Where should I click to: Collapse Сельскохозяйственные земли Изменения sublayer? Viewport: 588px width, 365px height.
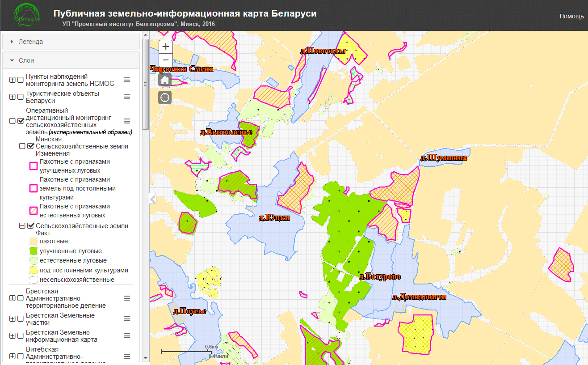click(22, 146)
